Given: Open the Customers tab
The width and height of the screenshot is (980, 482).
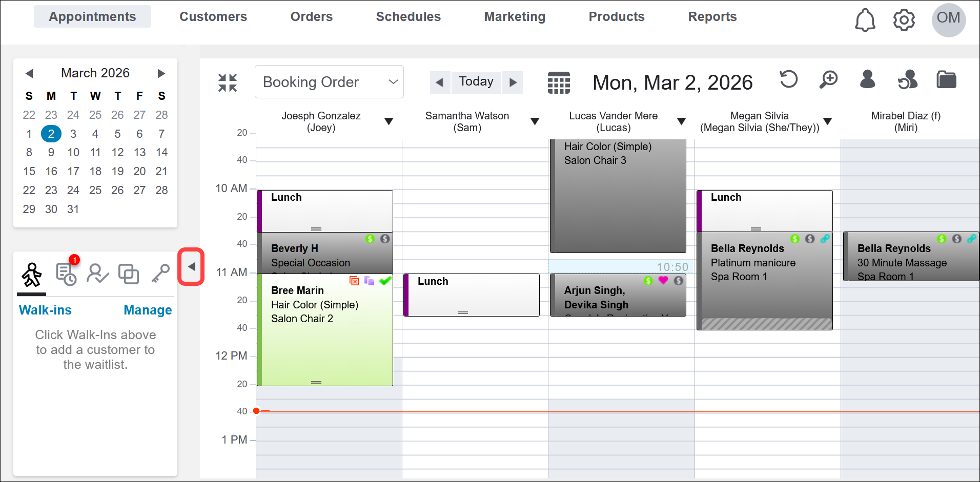Looking at the screenshot, I should coord(213,16).
